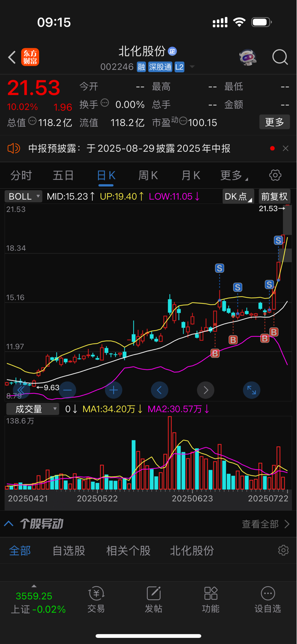
Task: Open the 发帖 post button
Action: point(153,600)
